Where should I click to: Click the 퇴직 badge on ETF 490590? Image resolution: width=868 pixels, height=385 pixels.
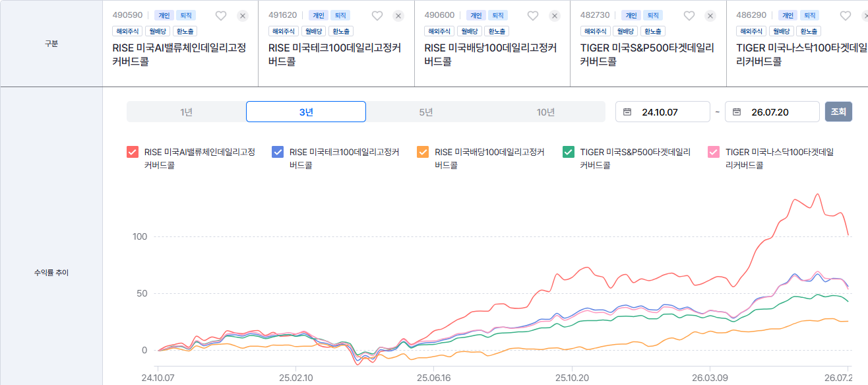[x=185, y=15]
